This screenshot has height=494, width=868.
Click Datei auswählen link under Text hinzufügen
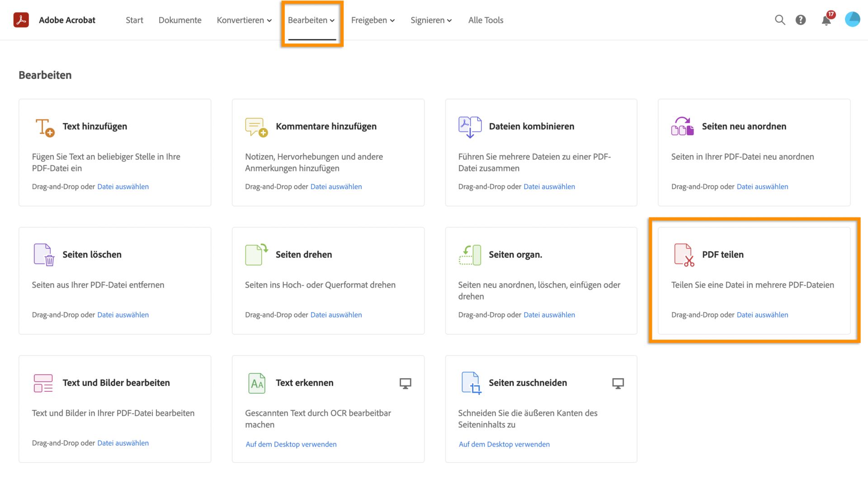point(123,186)
